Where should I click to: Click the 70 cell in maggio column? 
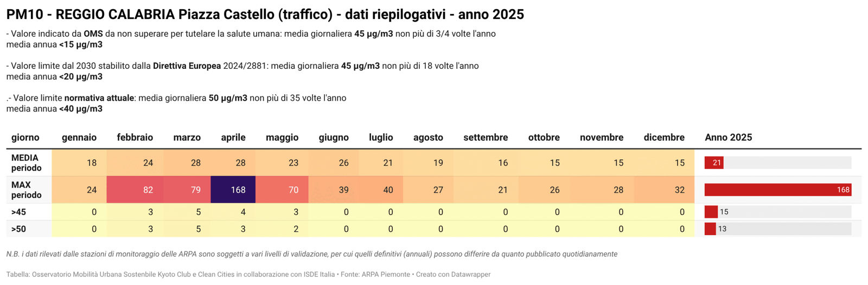click(282, 190)
